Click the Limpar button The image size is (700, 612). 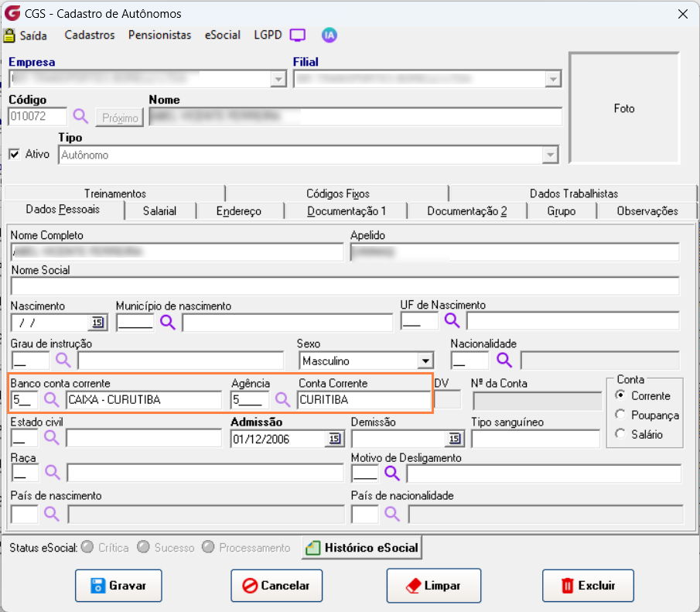(x=433, y=585)
